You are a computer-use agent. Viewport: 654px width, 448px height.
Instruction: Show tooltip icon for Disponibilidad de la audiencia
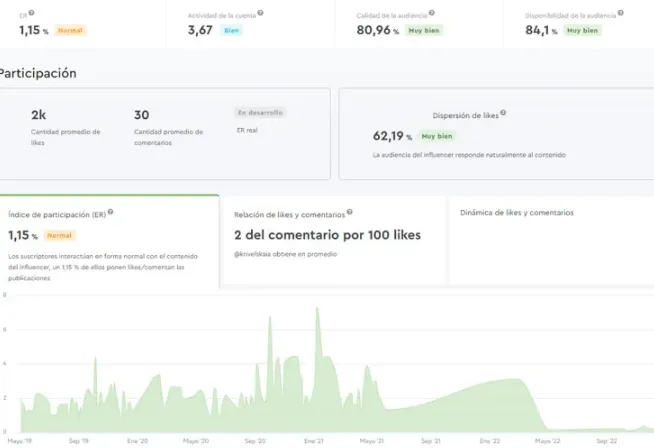click(x=619, y=14)
